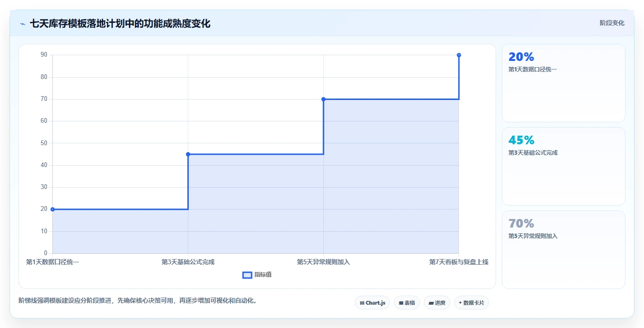Click the y-axis tick label 50
The width and height of the screenshot is (644, 328).
click(44, 143)
